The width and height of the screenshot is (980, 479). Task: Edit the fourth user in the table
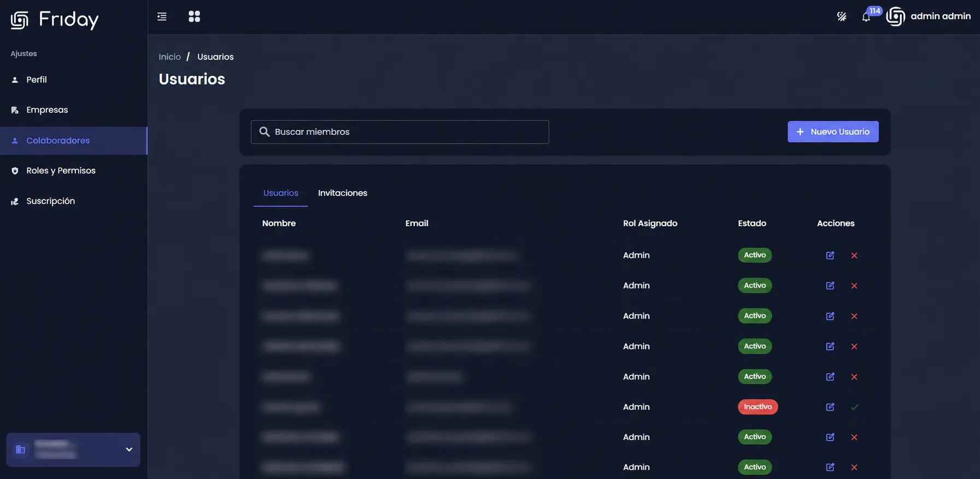pyautogui.click(x=830, y=346)
